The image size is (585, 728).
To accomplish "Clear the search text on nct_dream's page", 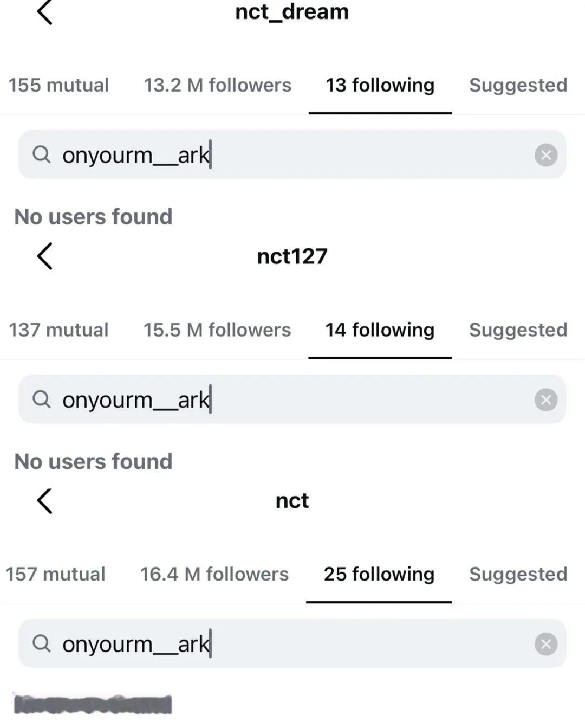I will 545,154.
